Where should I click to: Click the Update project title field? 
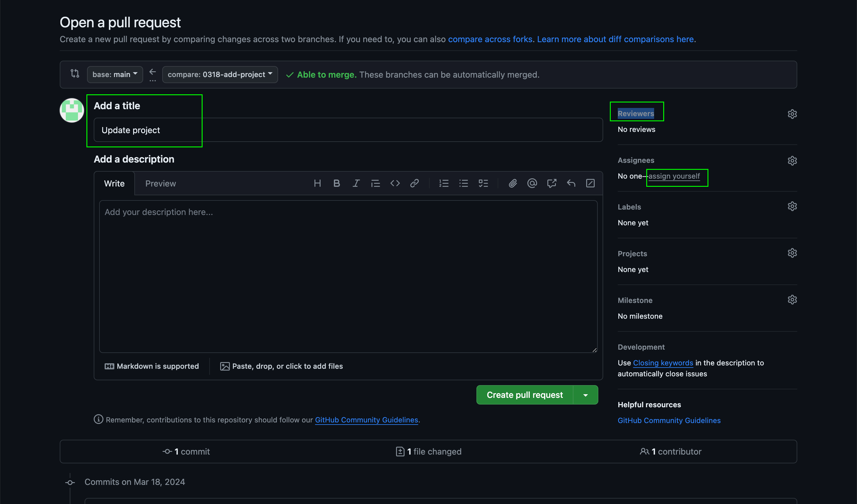tap(348, 130)
